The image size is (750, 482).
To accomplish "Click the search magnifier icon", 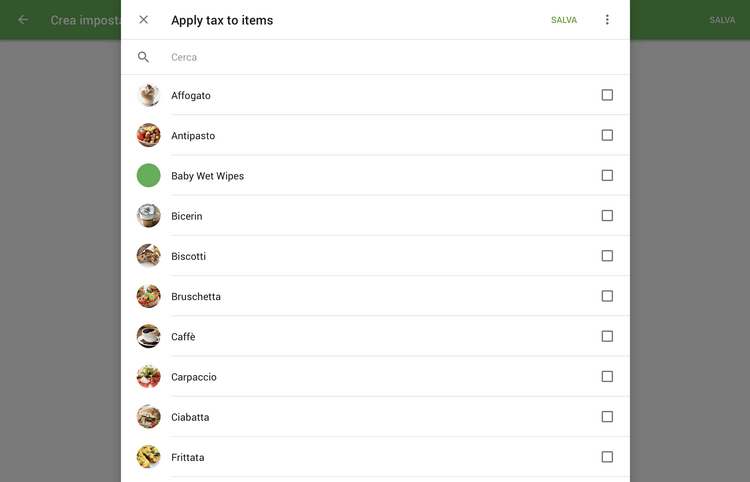I will [x=144, y=57].
